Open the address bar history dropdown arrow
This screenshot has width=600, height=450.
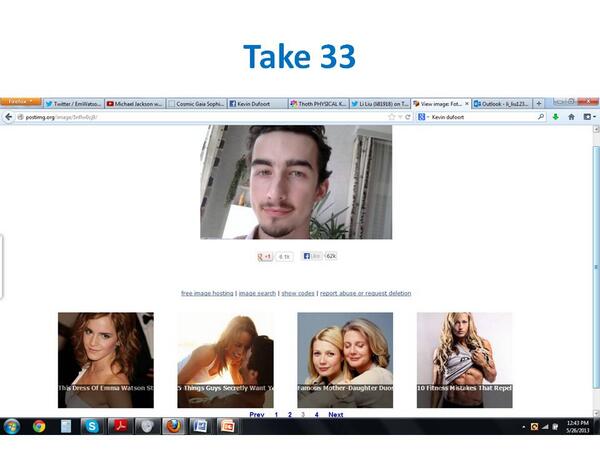click(400, 117)
